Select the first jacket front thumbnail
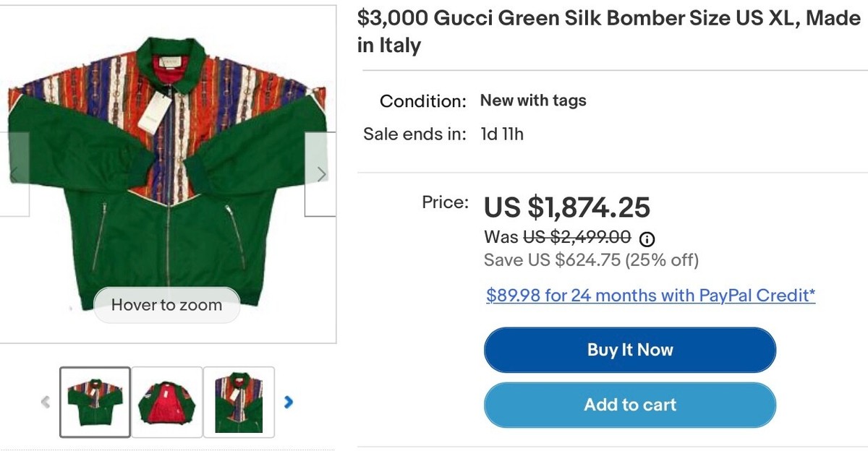 [95, 402]
